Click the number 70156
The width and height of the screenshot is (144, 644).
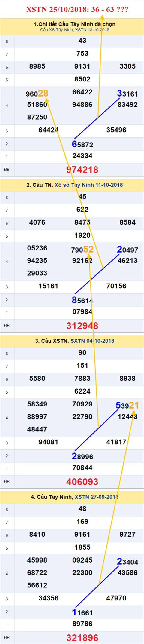116,286
